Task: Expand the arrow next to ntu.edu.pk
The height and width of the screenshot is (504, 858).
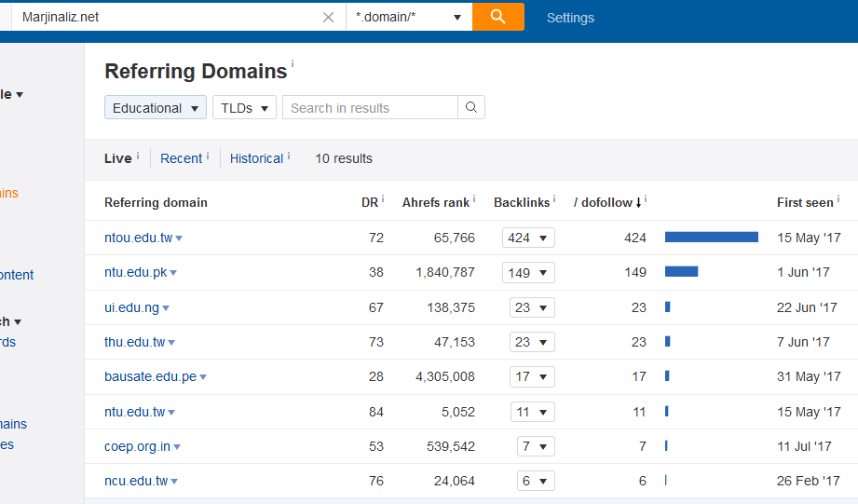Action: pyautogui.click(x=173, y=273)
